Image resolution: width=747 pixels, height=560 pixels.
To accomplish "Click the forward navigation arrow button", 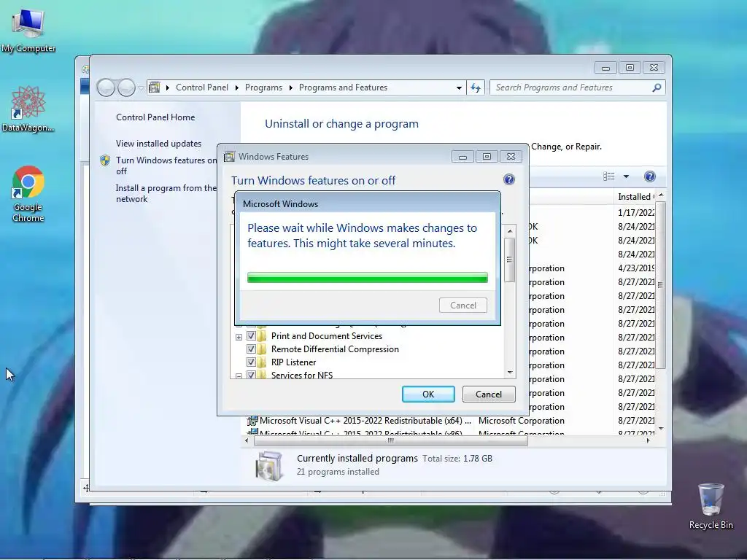I will click(126, 87).
